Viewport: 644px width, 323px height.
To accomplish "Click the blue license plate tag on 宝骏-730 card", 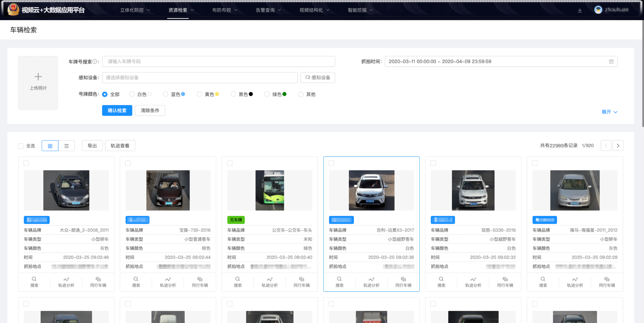I will pos(137,220).
